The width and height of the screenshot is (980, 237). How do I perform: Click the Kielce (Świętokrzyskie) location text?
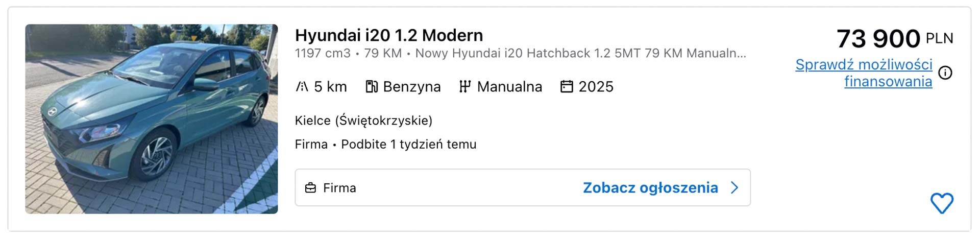click(363, 121)
